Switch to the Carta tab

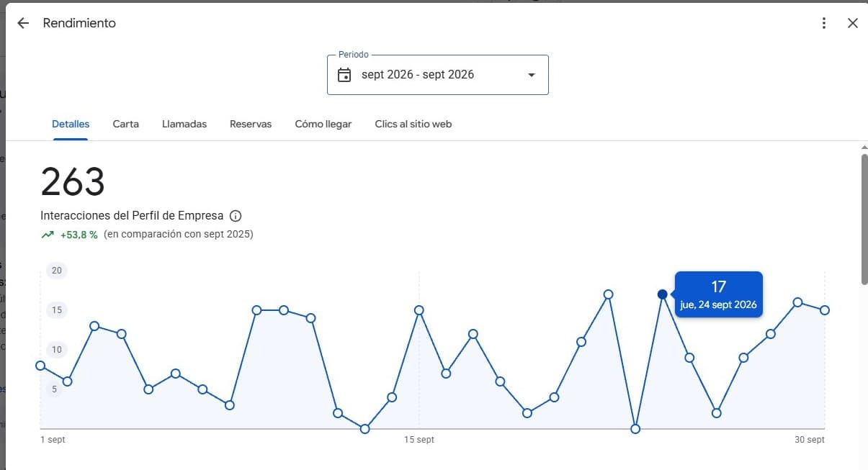pos(126,124)
